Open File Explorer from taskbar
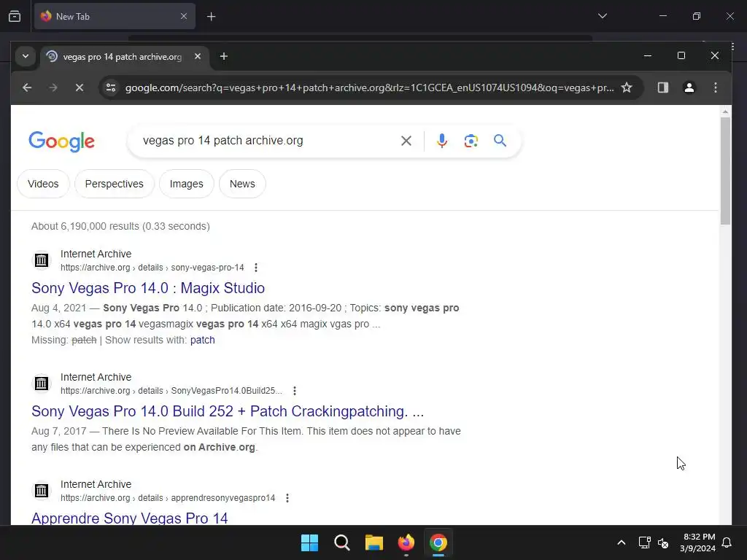 click(x=374, y=542)
